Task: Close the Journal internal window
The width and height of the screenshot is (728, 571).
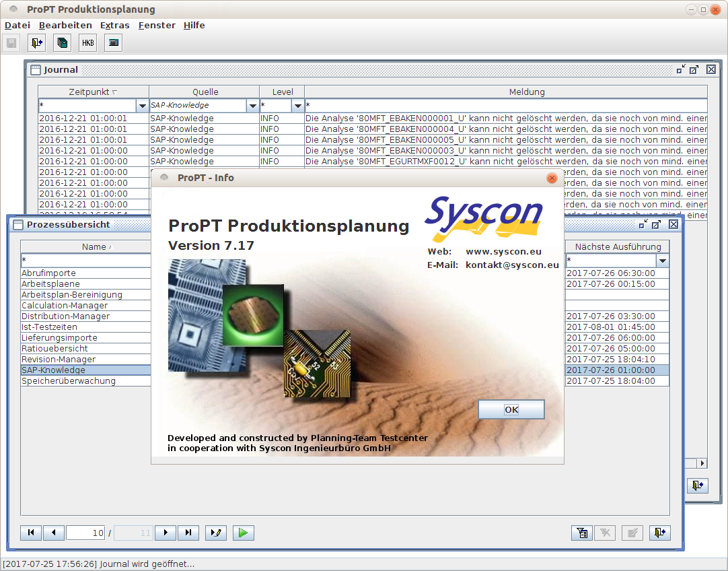Action: pyautogui.click(x=711, y=69)
